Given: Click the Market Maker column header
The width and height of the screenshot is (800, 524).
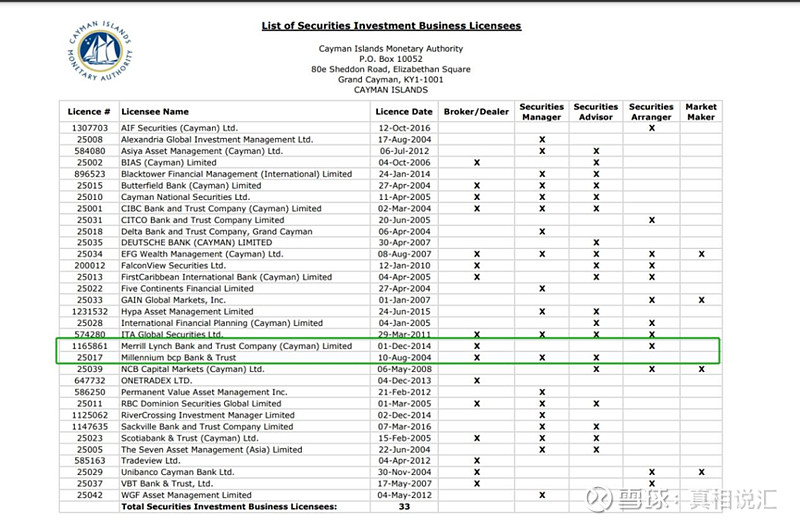Looking at the screenshot, I should click(701, 112).
